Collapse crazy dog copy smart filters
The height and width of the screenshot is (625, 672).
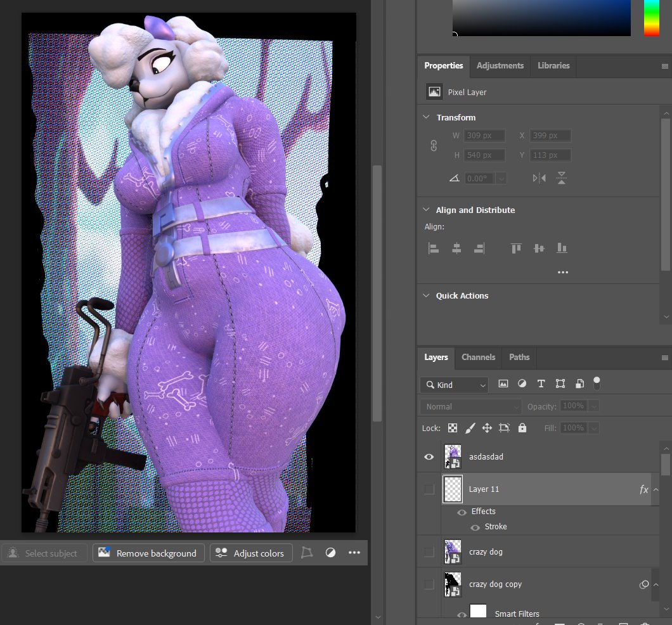[x=656, y=584]
